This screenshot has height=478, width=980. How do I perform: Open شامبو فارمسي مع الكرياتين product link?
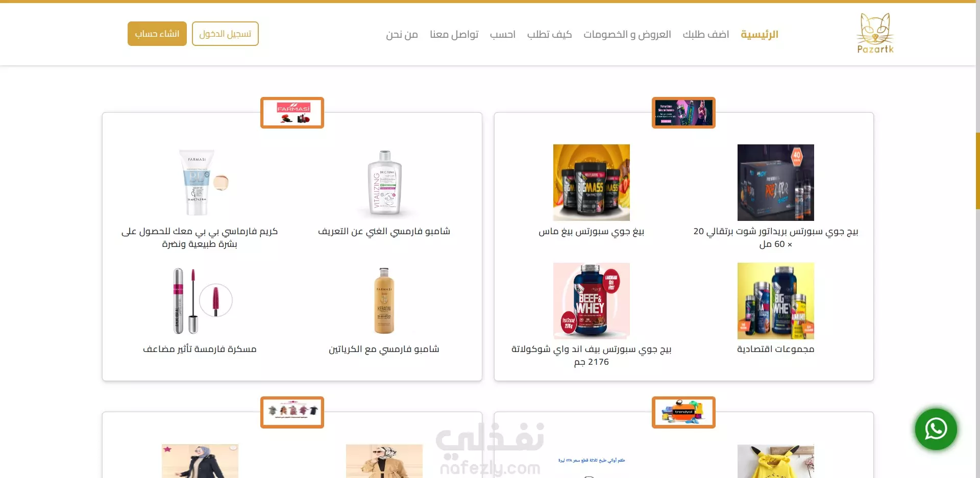pyautogui.click(x=384, y=349)
